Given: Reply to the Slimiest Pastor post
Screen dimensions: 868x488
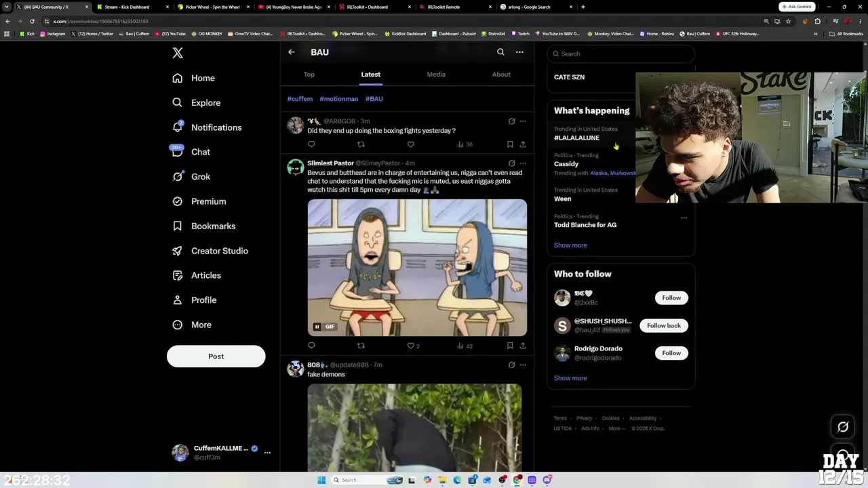Looking at the screenshot, I should [311, 346].
